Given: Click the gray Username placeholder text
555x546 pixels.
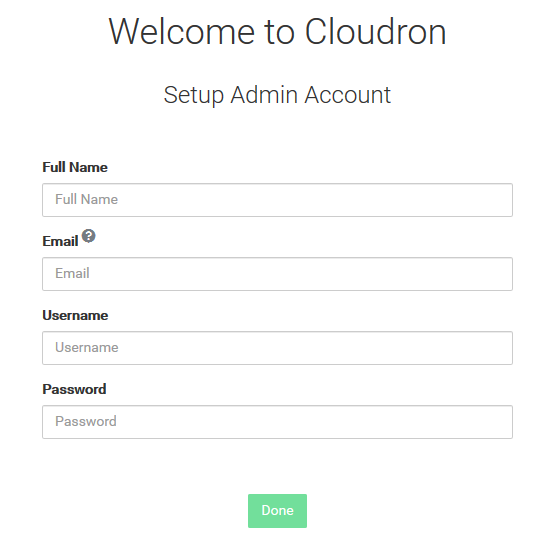Looking at the screenshot, I should pyautogui.click(x=86, y=347).
